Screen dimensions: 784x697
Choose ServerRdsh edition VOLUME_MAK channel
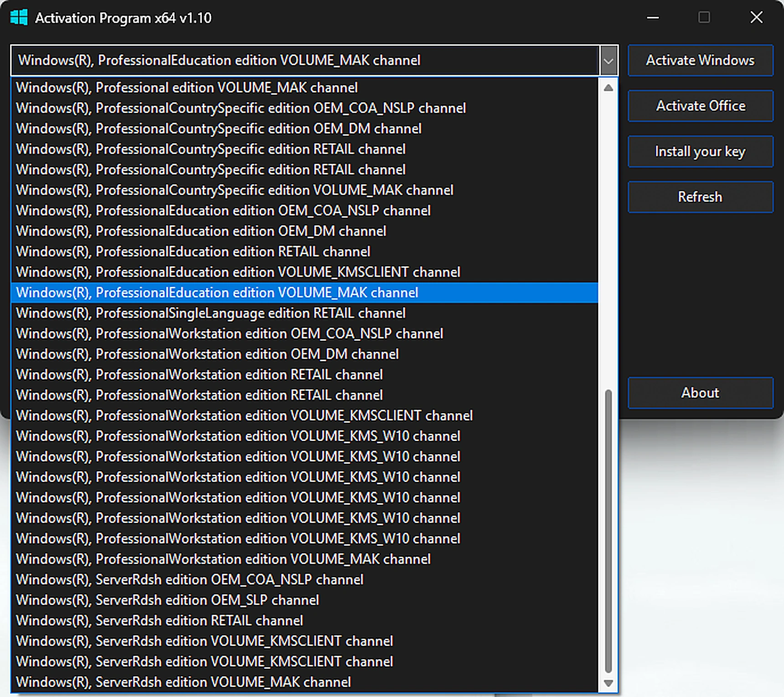pos(304,682)
